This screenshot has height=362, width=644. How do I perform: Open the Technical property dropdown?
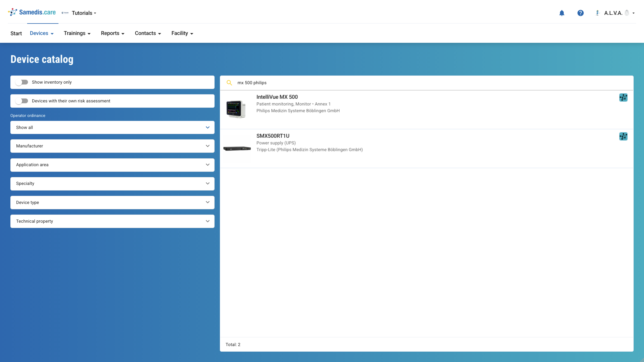coord(112,221)
